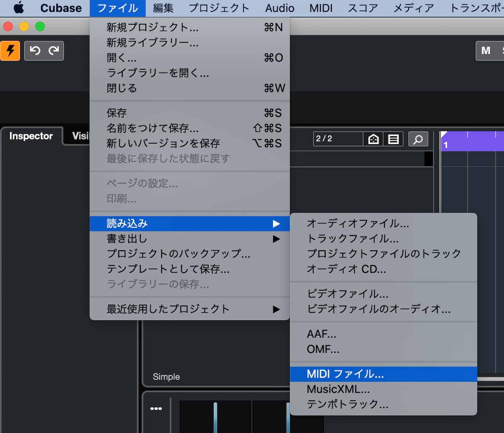The image size is (504, 433).
Task: Click ruler marker at bar 1
Action: 446,145
